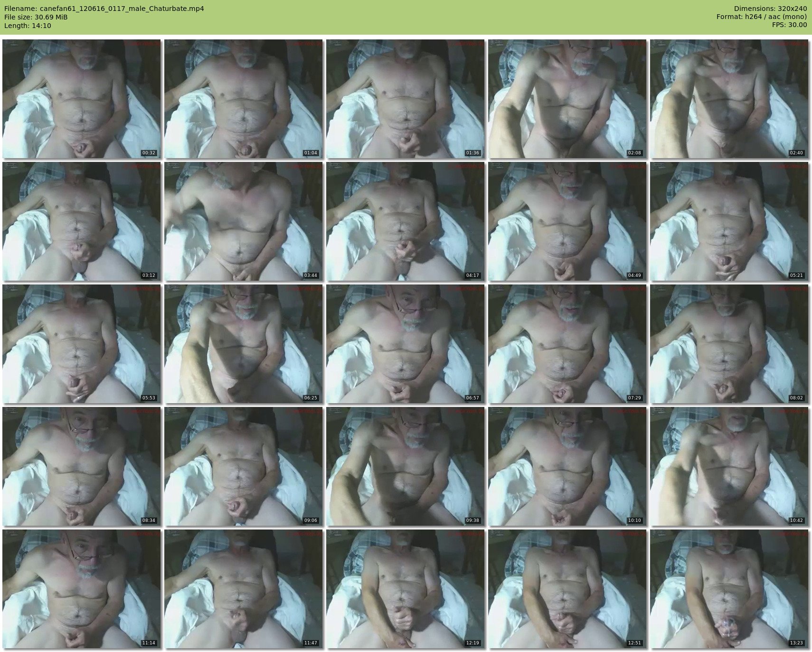The image size is (812, 652).
Task: Open the frame timestamped 02:40
Action: (x=729, y=99)
